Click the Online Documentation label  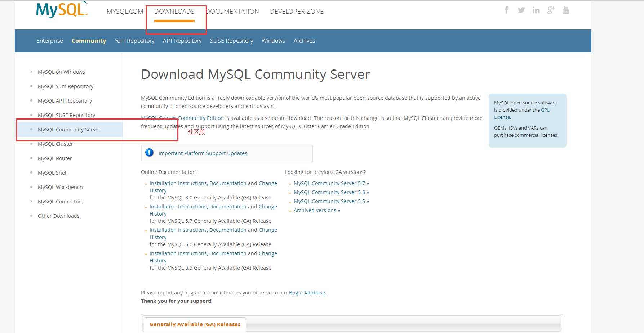pyautogui.click(x=169, y=172)
